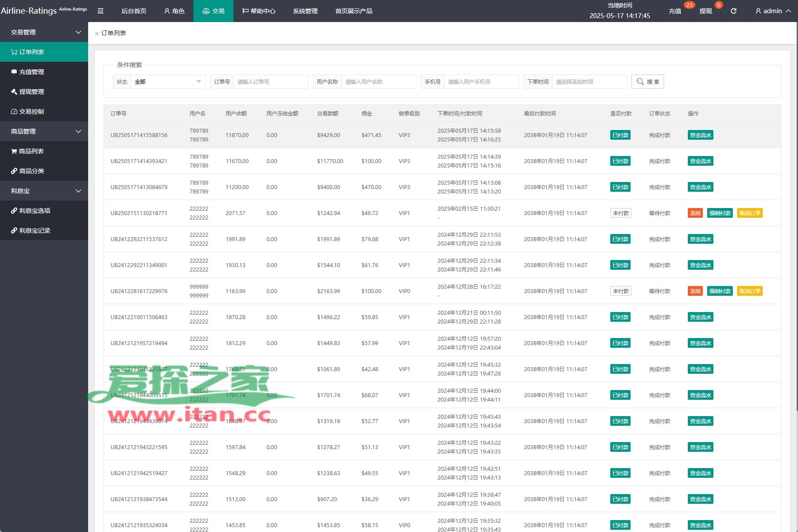Screen dimensions: 798x532
Task: Click 冻结 for order UB2502151130218771
Action: 695,213
